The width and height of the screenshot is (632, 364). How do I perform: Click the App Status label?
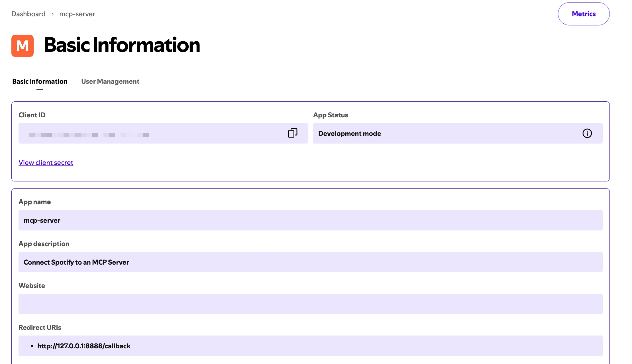(x=331, y=115)
